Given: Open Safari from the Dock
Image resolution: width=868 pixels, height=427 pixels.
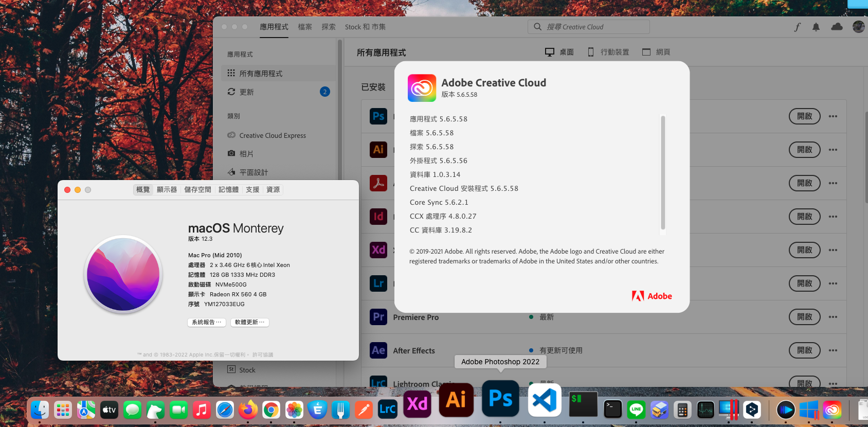Looking at the screenshot, I should pos(225,410).
